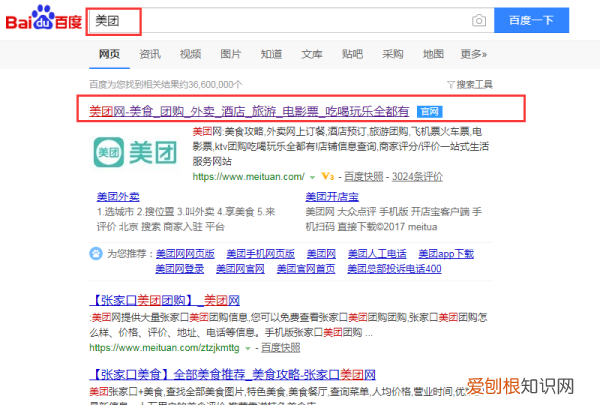Expand the arrow after meituan.com/ztzjkmttg URL
The height and width of the screenshot is (405, 600).
248,348
